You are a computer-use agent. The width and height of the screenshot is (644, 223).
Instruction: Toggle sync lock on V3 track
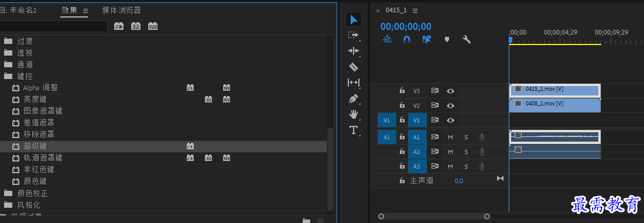click(434, 91)
